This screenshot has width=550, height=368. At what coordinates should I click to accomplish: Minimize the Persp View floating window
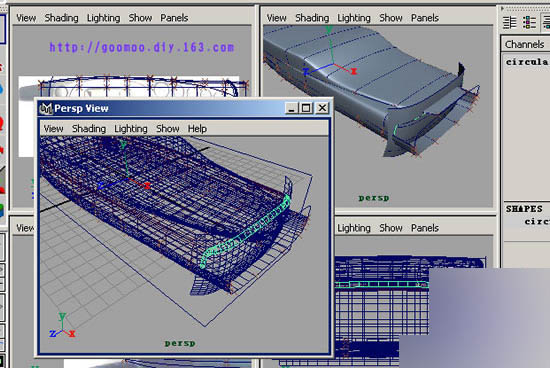tap(291, 108)
